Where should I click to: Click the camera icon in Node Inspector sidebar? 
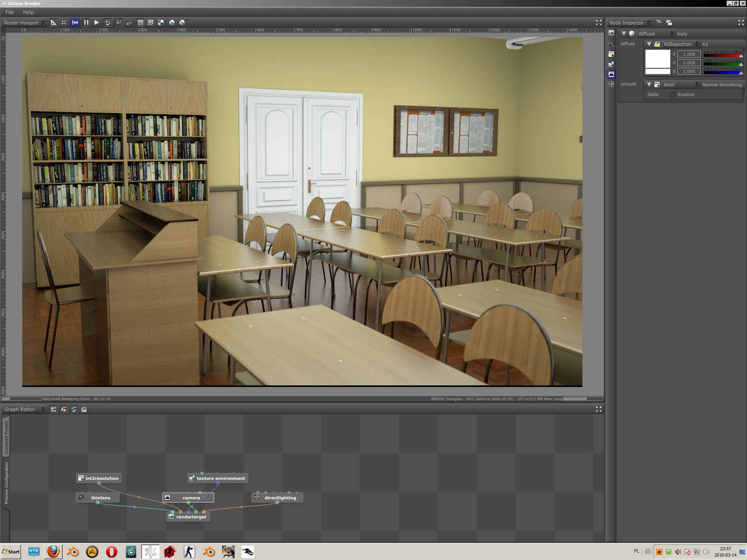[611, 44]
